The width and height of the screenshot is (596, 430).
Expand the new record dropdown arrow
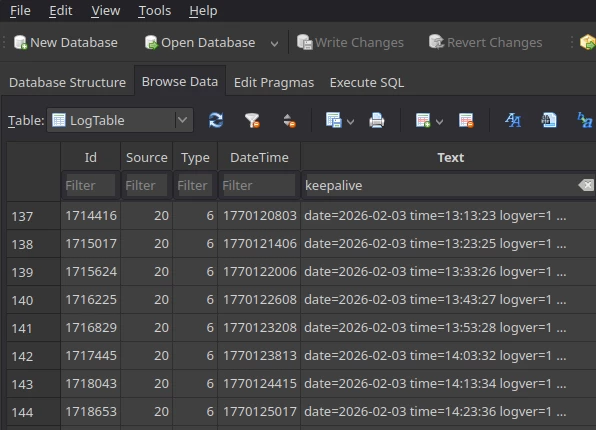439,122
